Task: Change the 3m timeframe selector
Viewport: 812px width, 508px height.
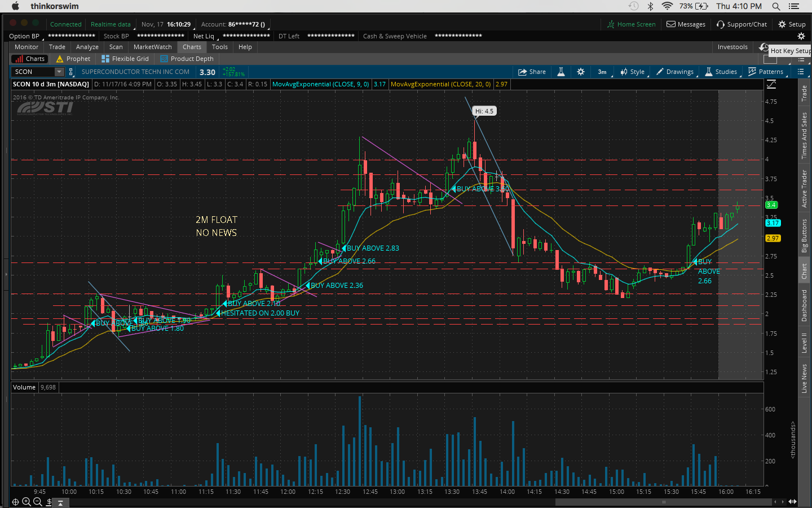Action: [602, 72]
